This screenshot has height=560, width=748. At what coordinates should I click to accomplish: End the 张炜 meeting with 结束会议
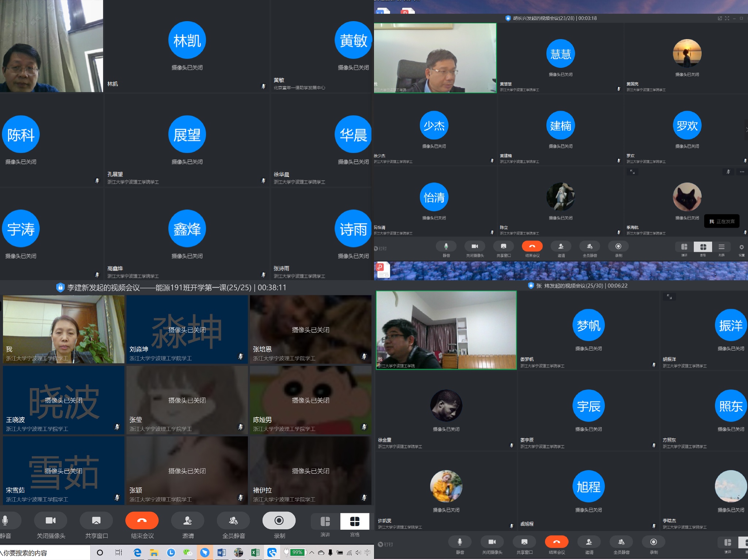tap(557, 542)
